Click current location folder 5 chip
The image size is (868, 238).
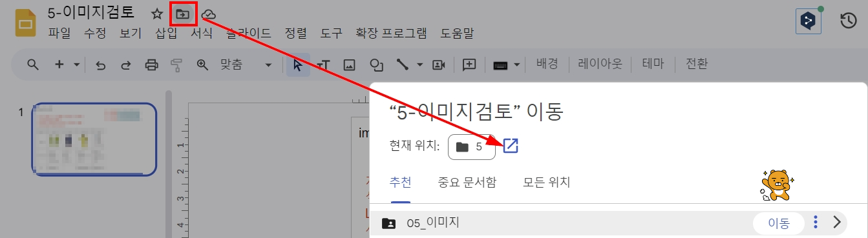click(471, 146)
